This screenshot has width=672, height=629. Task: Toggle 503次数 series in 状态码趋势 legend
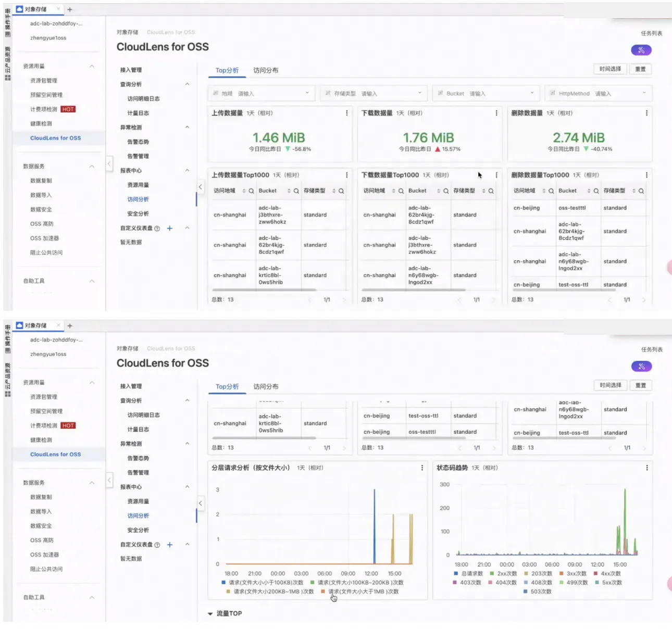coord(538,592)
